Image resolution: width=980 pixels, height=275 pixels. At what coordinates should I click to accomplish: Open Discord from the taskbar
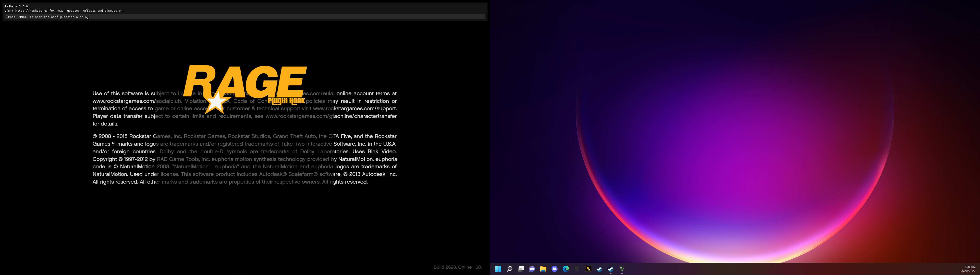click(554, 269)
